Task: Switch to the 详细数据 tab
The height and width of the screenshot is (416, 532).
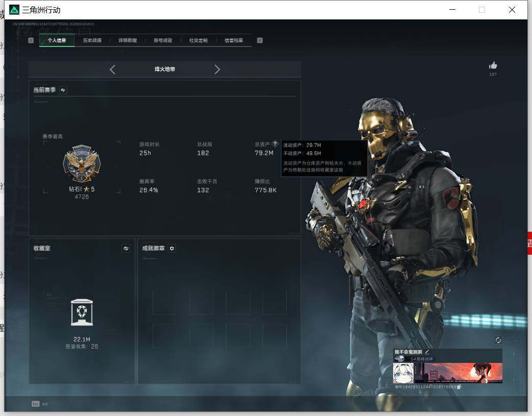Action: [128, 40]
